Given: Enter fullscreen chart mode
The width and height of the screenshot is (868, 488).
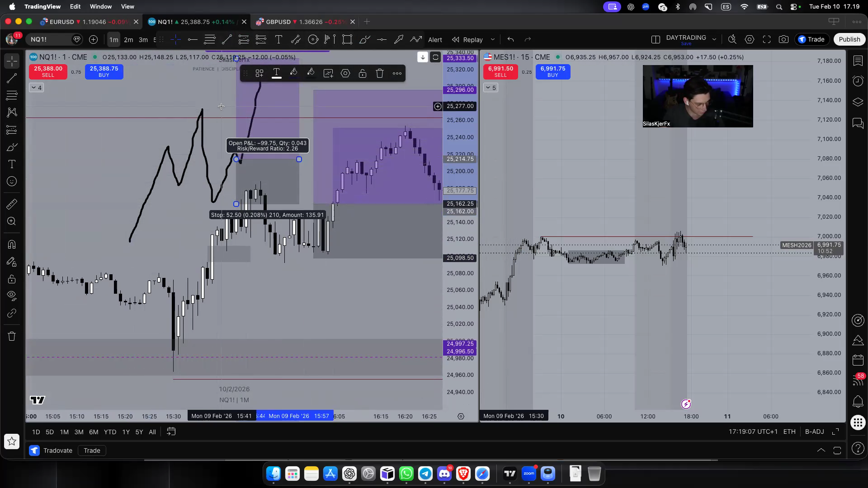Looking at the screenshot, I should 767,40.
